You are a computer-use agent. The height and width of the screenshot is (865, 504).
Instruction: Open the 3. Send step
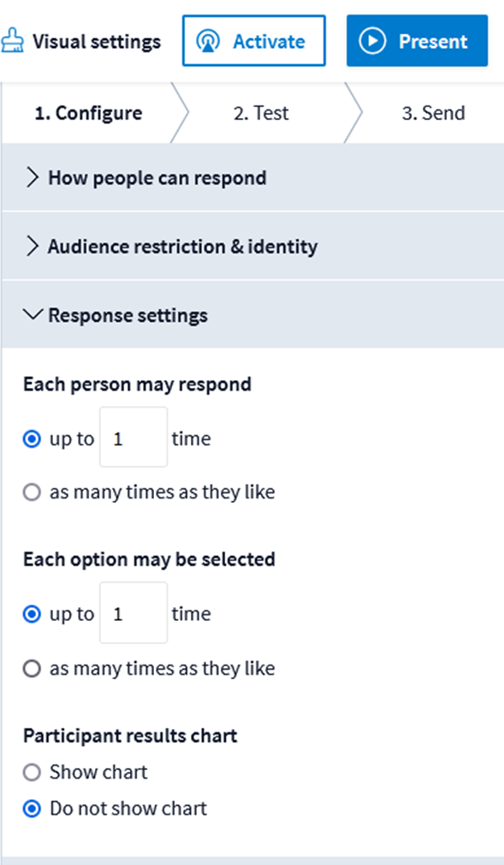pos(433,113)
